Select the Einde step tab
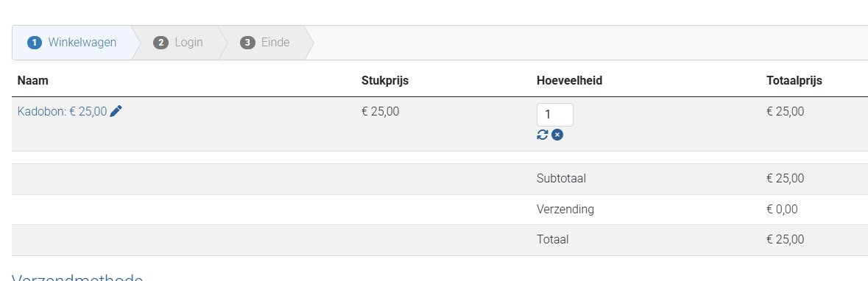The width and height of the screenshot is (868, 281). 266,43
